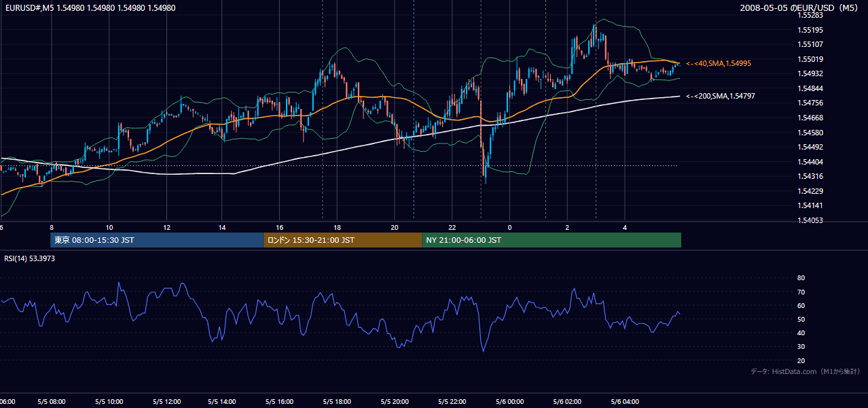Click price axis value 1.54580

812,133
